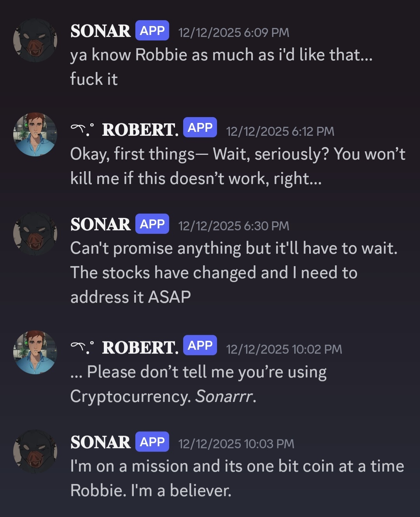Click ROBERT's avatar on the 6:12 PM message

(x=35, y=135)
